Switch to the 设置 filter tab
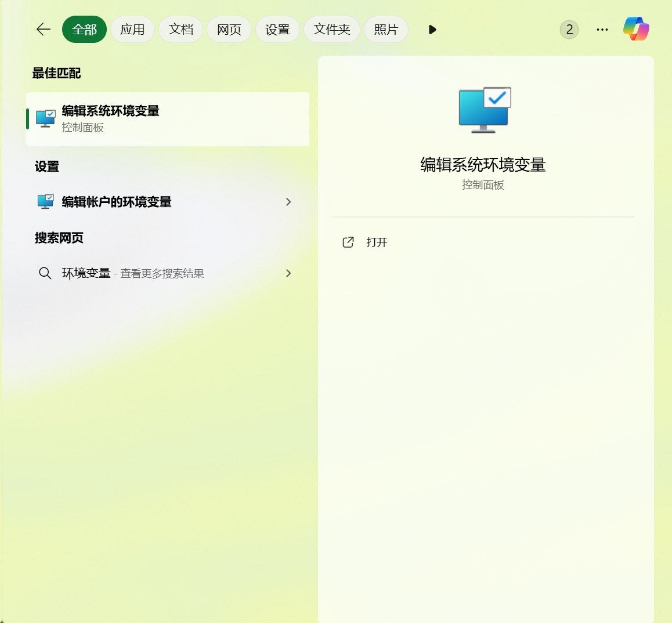 (x=277, y=30)
